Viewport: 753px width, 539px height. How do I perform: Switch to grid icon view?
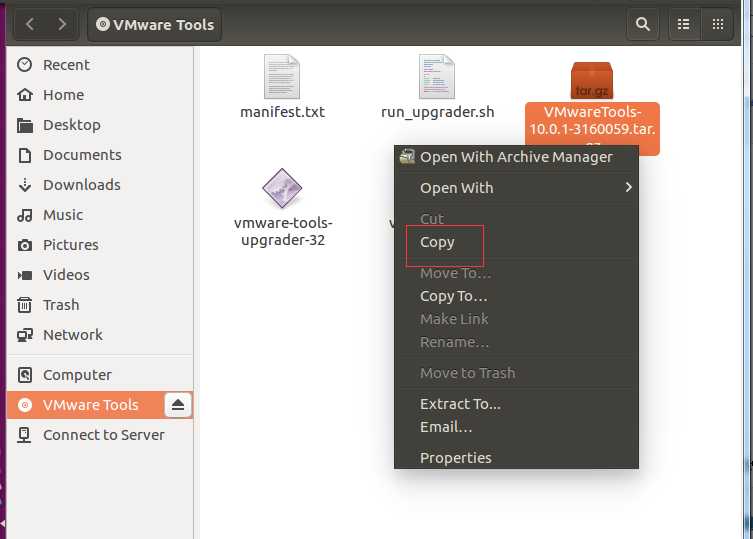(x=717, y=24)
